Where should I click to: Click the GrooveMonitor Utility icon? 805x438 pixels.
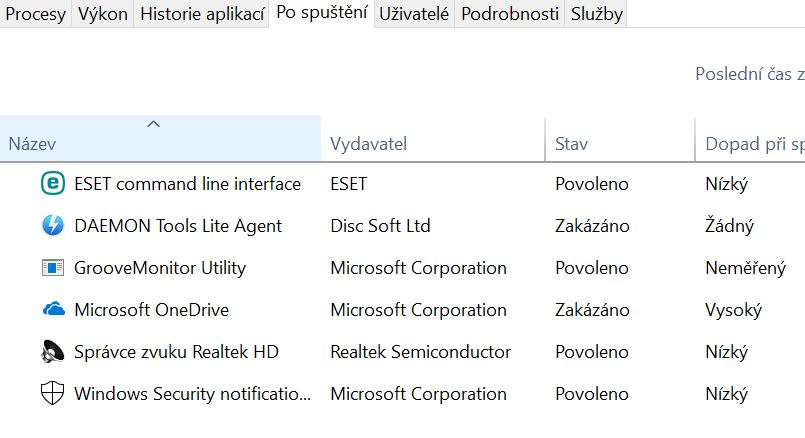52,268
